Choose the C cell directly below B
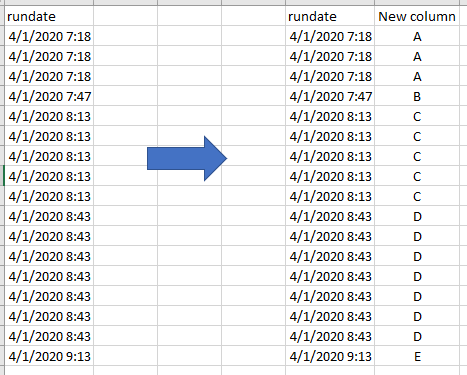This screenshot has width=467, height=375. coord(417,116)
